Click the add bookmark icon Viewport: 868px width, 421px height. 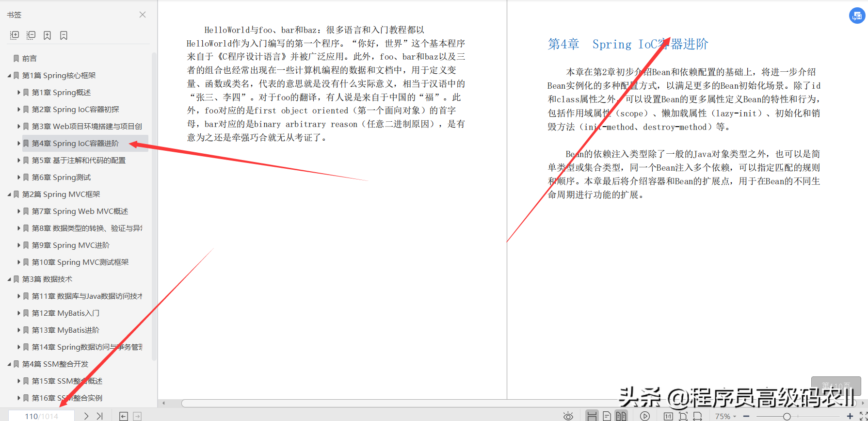tap(47, 35)
